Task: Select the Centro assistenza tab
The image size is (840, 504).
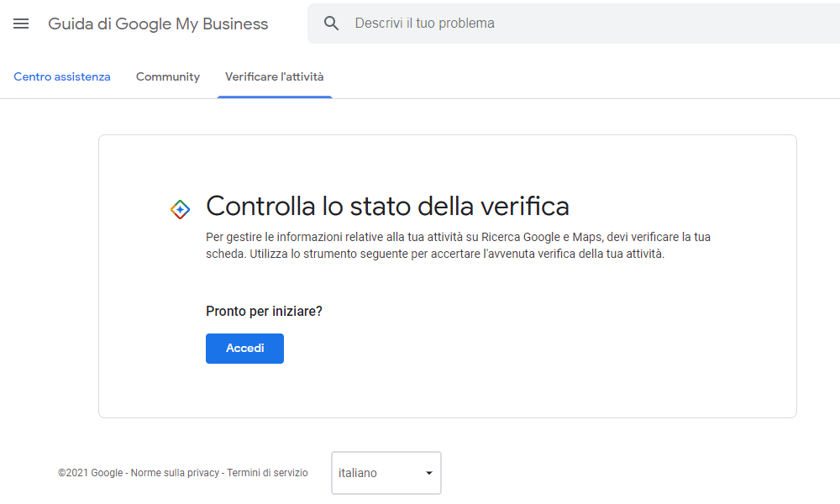Action: 62,76
